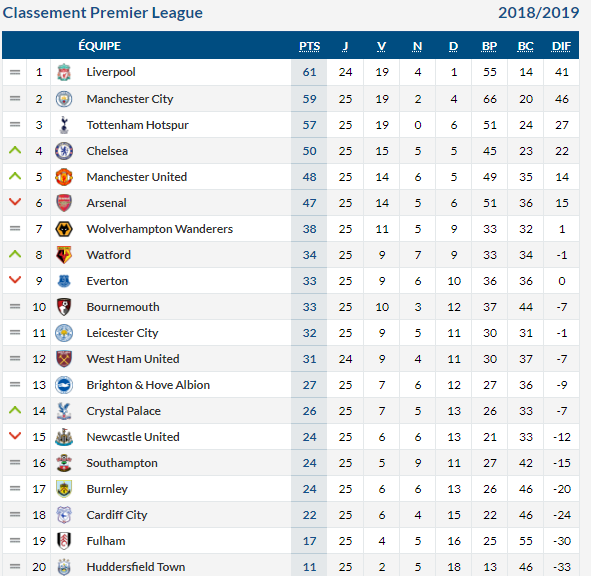This screenshot has height=576, width=591.
Task: Click the V wins column header
Action: pos(381,46)
